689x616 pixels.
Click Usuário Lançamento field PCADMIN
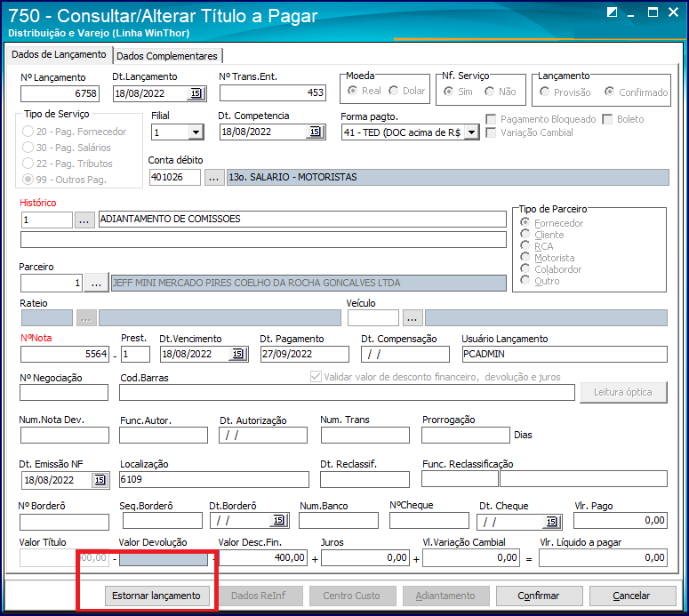pos(565,354)
